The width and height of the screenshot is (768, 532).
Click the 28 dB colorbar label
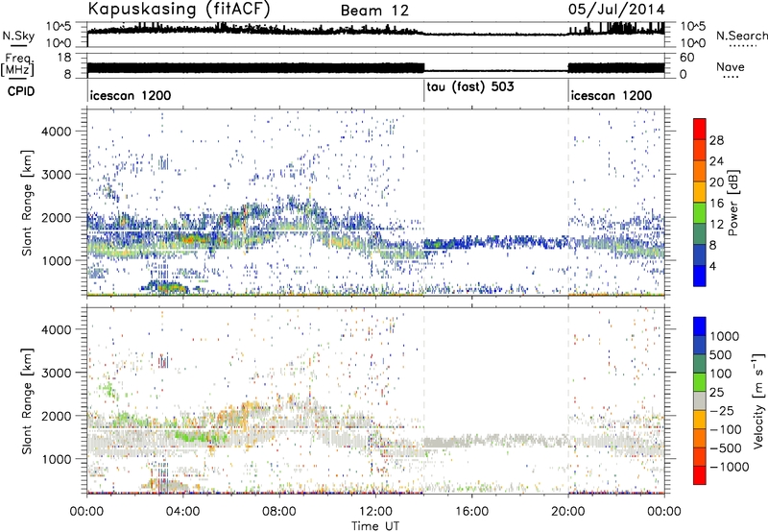[716, 140]
